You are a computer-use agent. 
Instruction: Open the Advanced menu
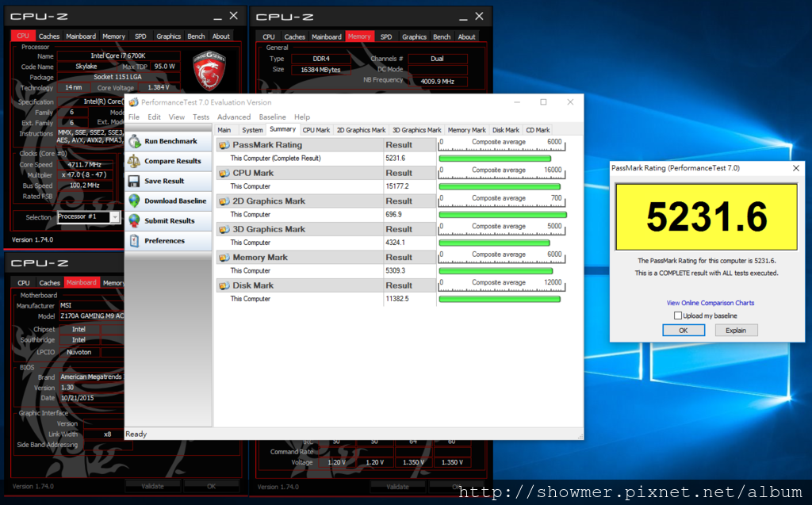click(x=234, y=117)
